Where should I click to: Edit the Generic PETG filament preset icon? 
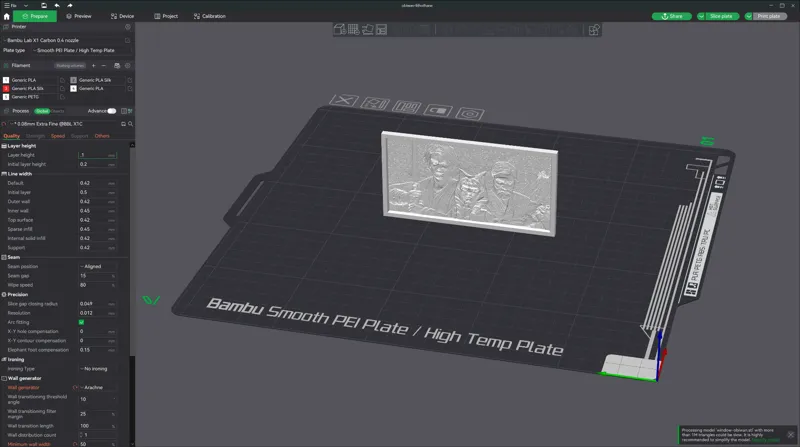62,97
